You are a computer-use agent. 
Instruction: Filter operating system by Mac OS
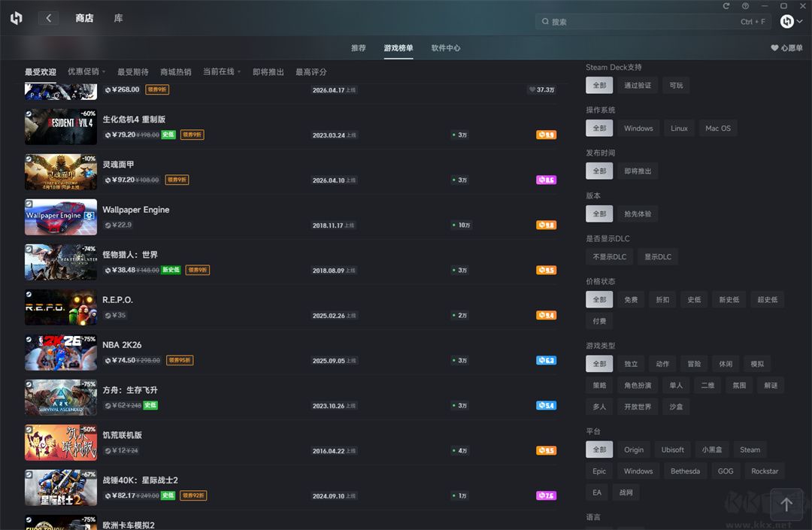pos(718,129)
